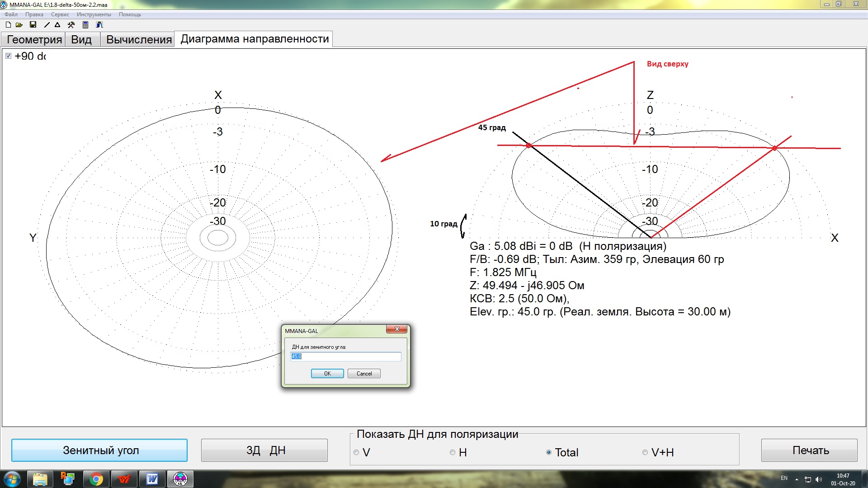
Task: Open the Помощь menu
Action: (130, 14)
